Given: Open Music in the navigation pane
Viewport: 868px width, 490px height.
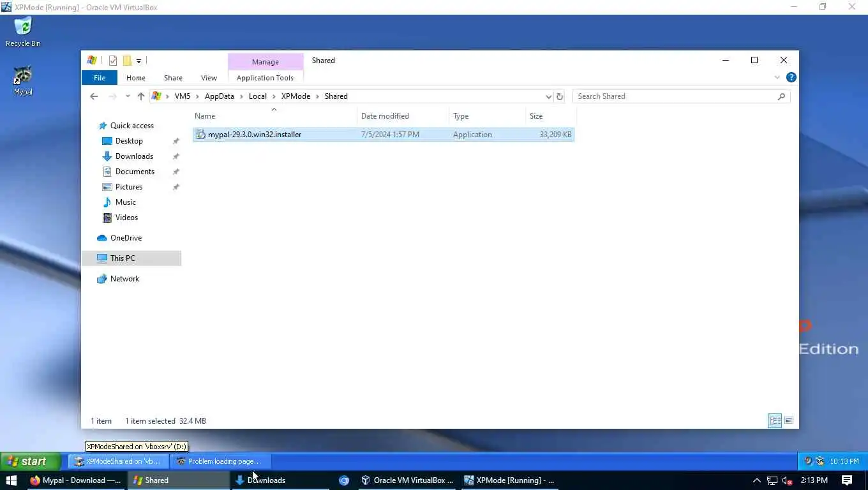Looking at the screenshot, I should coord(125,202).
